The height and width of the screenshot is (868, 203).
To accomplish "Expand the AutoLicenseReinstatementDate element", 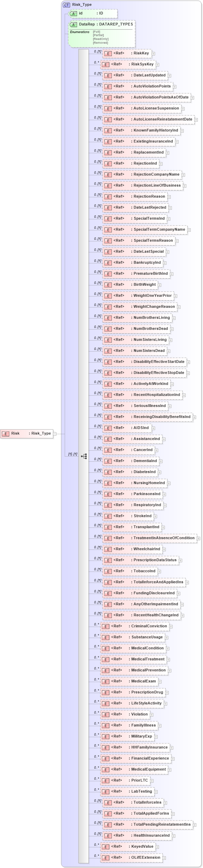I will (196, 120).
